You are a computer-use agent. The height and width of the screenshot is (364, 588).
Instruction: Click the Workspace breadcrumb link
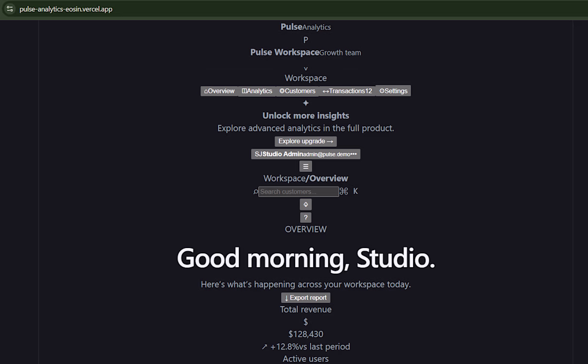tap(284, 179)
